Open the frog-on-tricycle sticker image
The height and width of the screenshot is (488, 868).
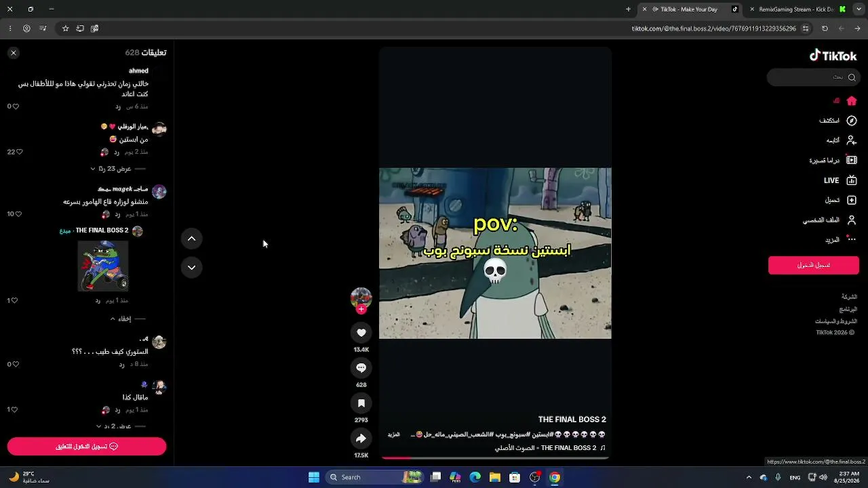pos(102,266)
